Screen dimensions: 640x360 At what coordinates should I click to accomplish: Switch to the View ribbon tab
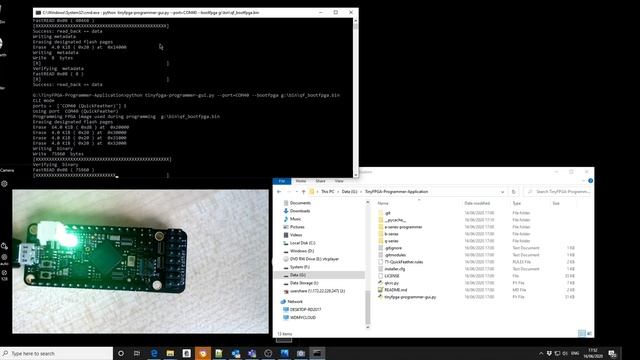339,181
